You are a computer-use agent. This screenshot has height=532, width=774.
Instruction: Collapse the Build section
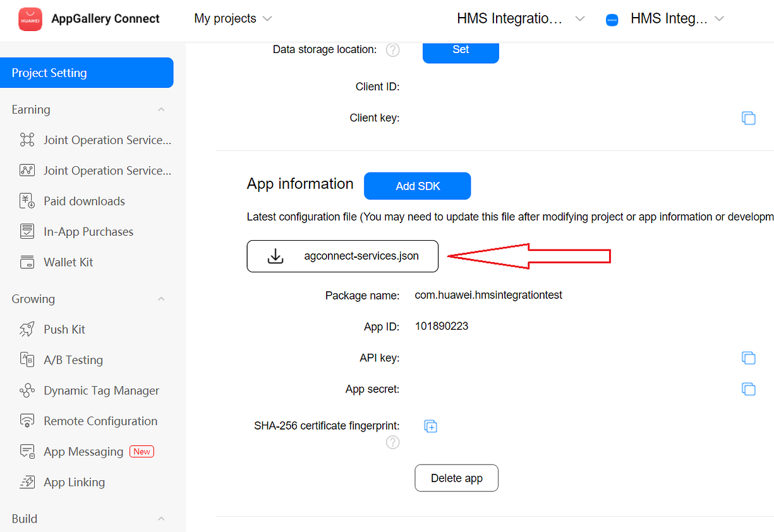pyautogui.click(x=161, y=519)
